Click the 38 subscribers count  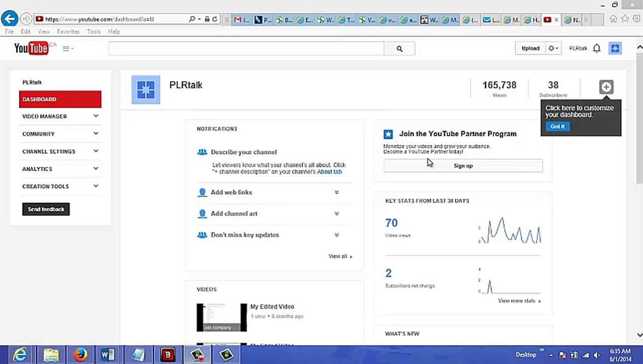tap(553, 85)
